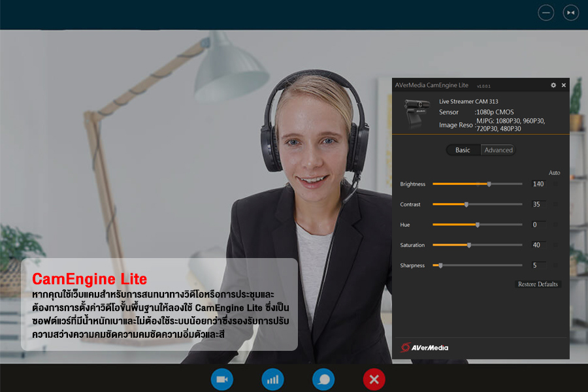Click the Sharpness slider track

point(478,265)
